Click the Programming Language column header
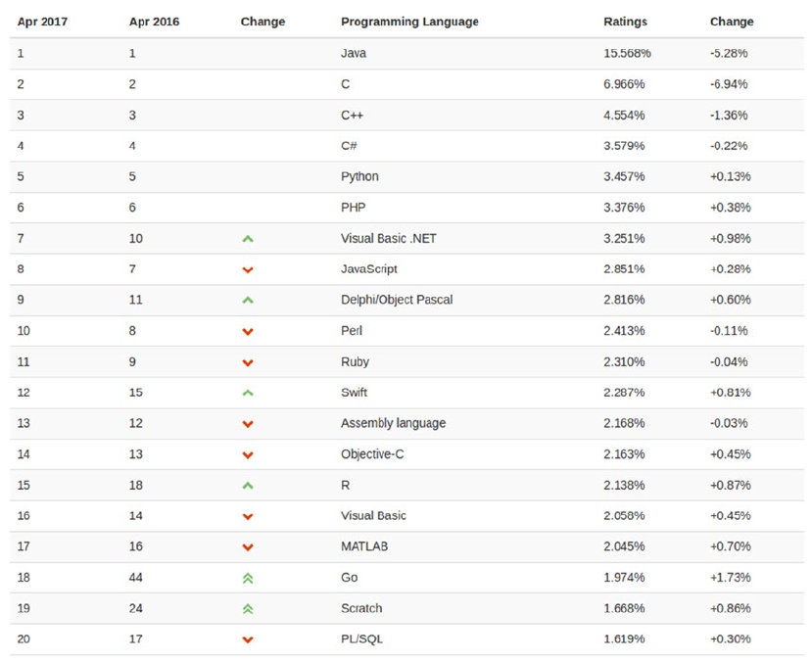812x662 pixels. 409,22
